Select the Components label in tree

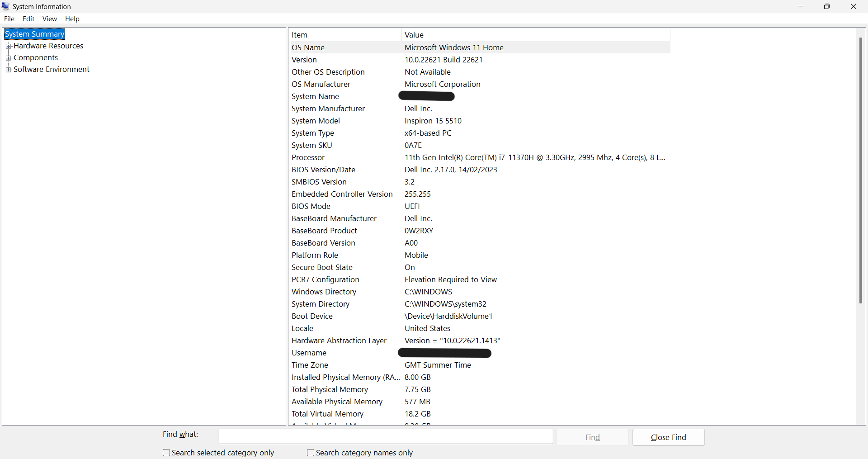coord(36,57)
